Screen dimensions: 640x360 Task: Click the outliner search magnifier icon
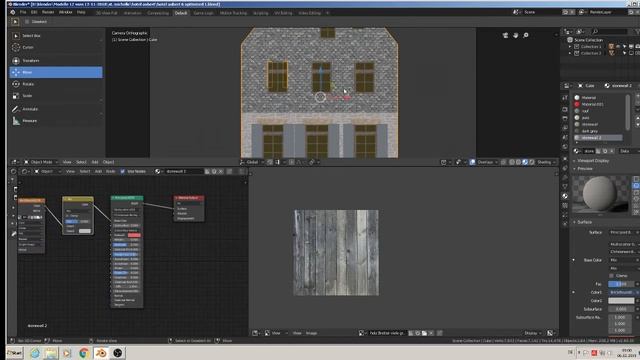(x=595, y=31)
